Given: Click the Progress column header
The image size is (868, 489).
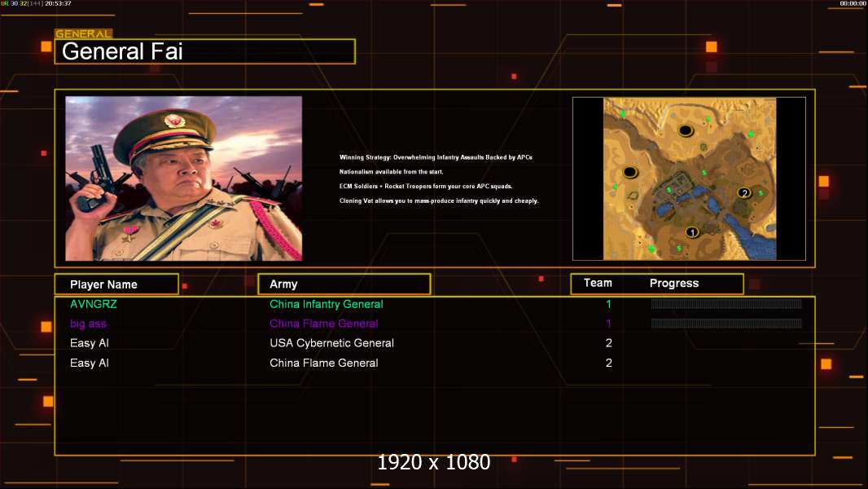Looking at the screenshot, I should point(673,283).
